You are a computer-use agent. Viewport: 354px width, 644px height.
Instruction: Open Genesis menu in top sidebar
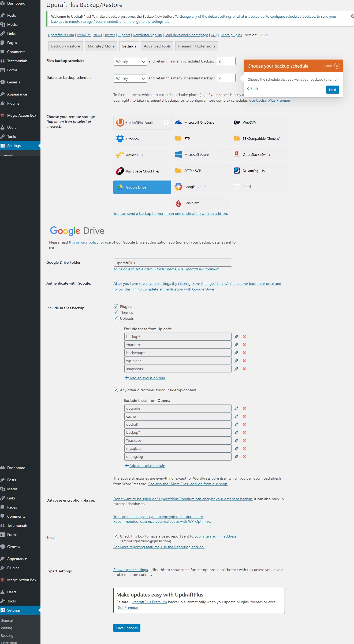pyautogui.click(x=20, y=82)
